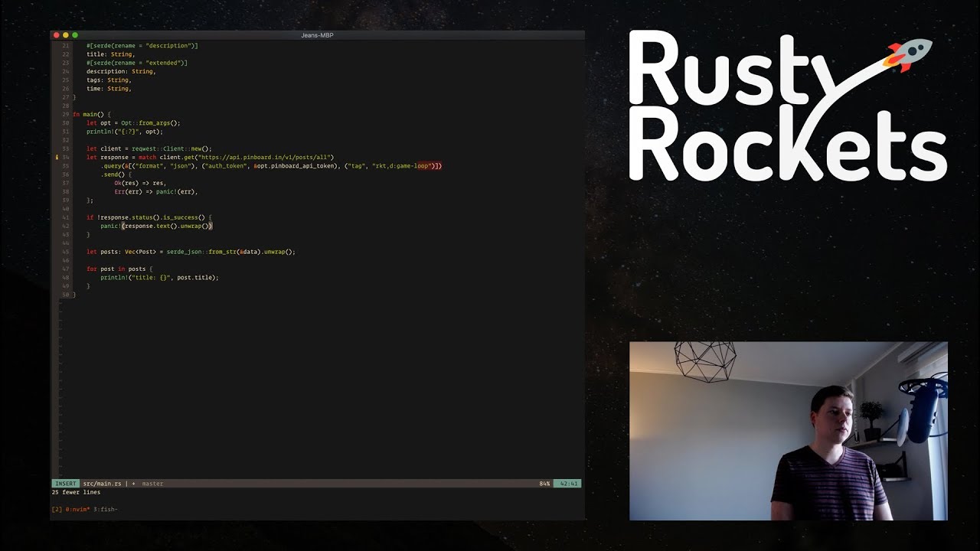Screen dimensions: 980x551
Task: Click the pinboard API URL string
Action: pyautogui.click(x=264, y=157)
